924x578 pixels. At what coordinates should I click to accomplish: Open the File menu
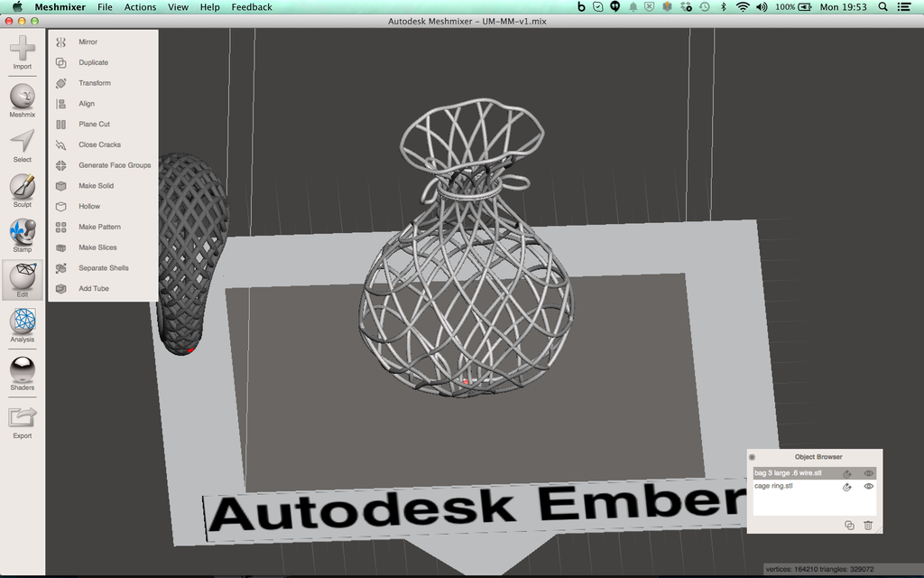105,7
